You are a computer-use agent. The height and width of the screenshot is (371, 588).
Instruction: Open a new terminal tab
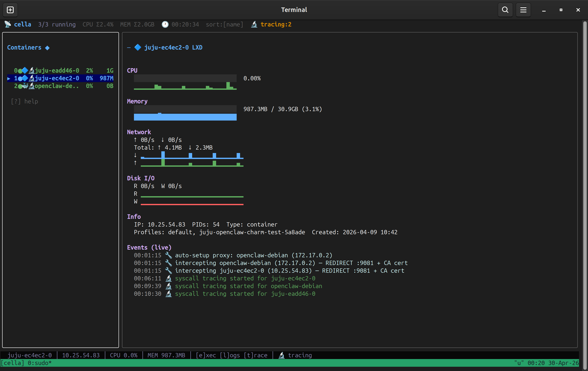point(10,10)
